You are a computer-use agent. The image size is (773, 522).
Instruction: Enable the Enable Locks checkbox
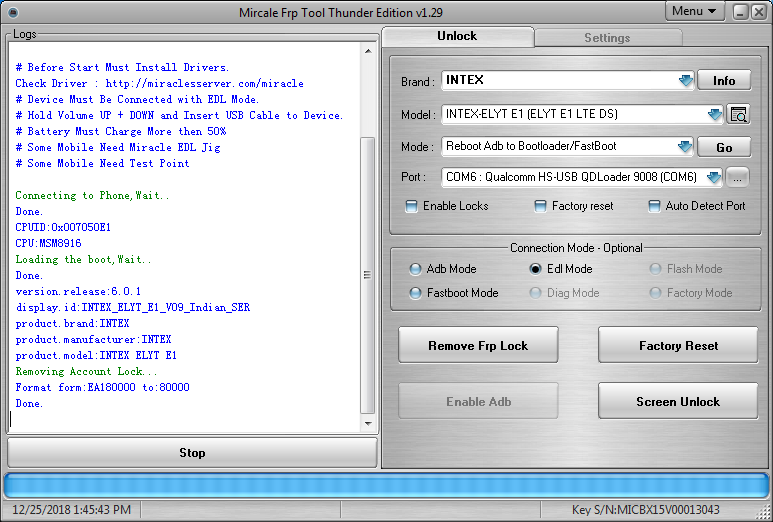(411, 206)
